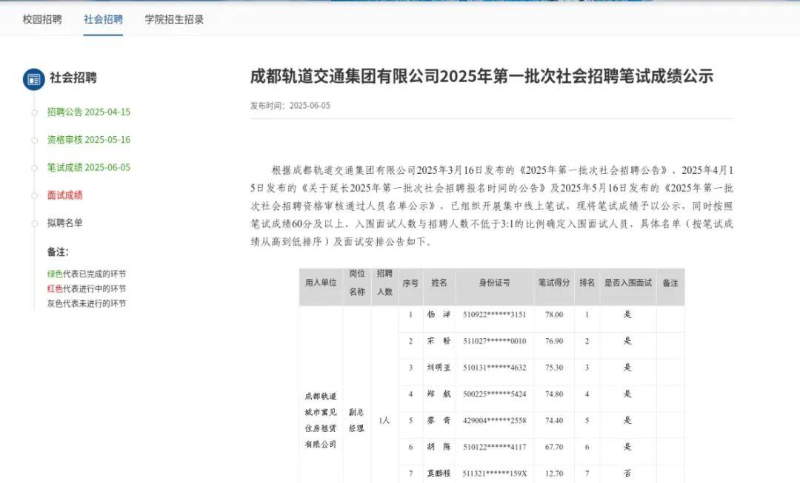Open the red 面试成绩 step
Image resolution: width=800 pixels, height=483 pixels.
(x=65, y=195)
